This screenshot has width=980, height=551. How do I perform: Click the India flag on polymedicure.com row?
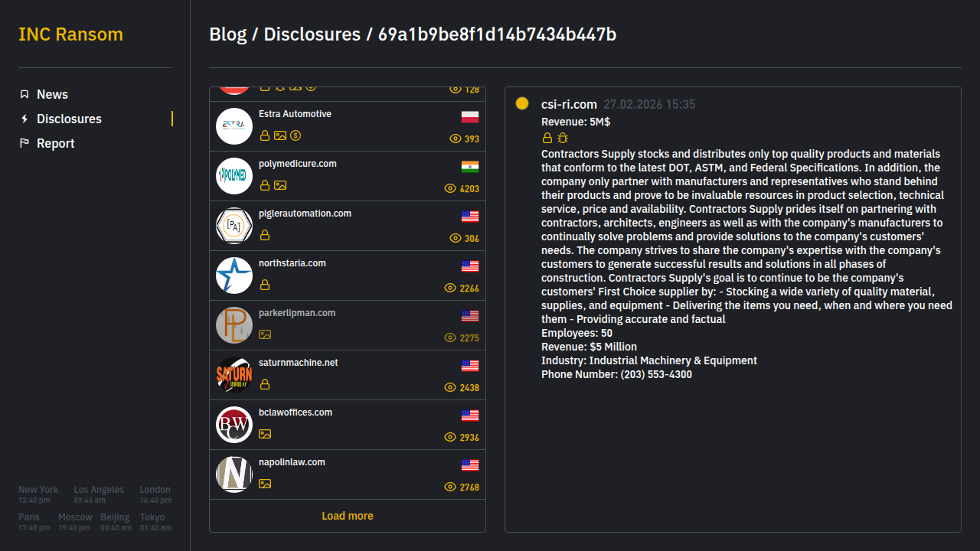(x=470, y=167)
